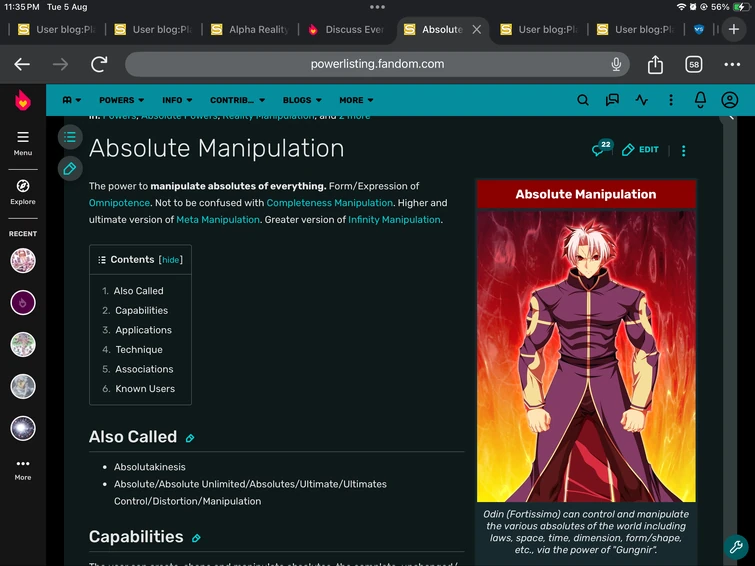Click the 'Absolutakinesis' list entry
Screen dimensions: 755x566
pos(149,467)
